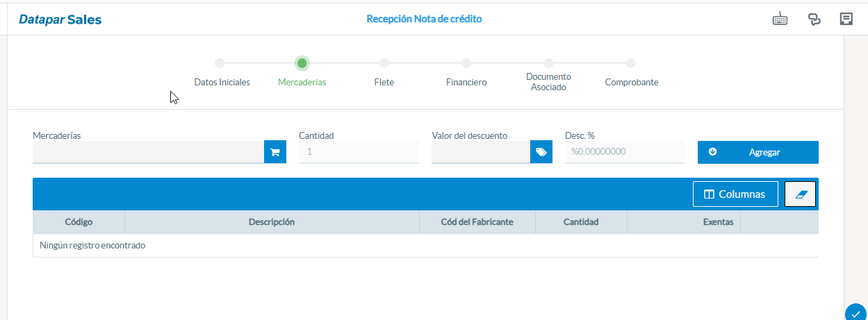Click the Recepción Nota de crédito title
868x320 pixels.
pyautogui.click(x=424, y=19)
